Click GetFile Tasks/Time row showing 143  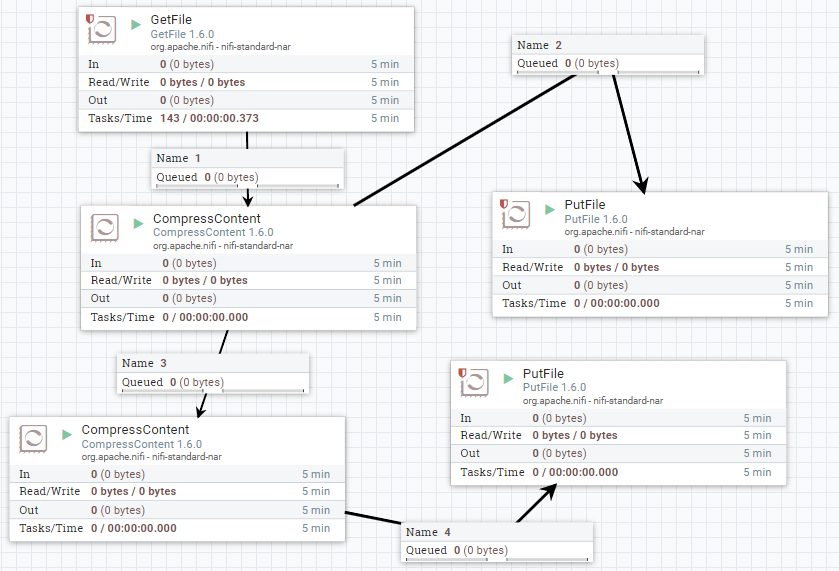(245, 118)
